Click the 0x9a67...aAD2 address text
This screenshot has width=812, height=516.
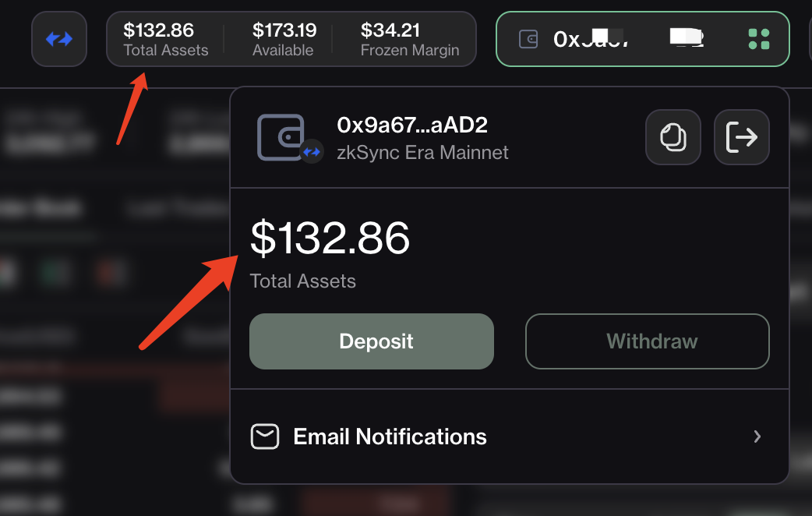(412, 125)
